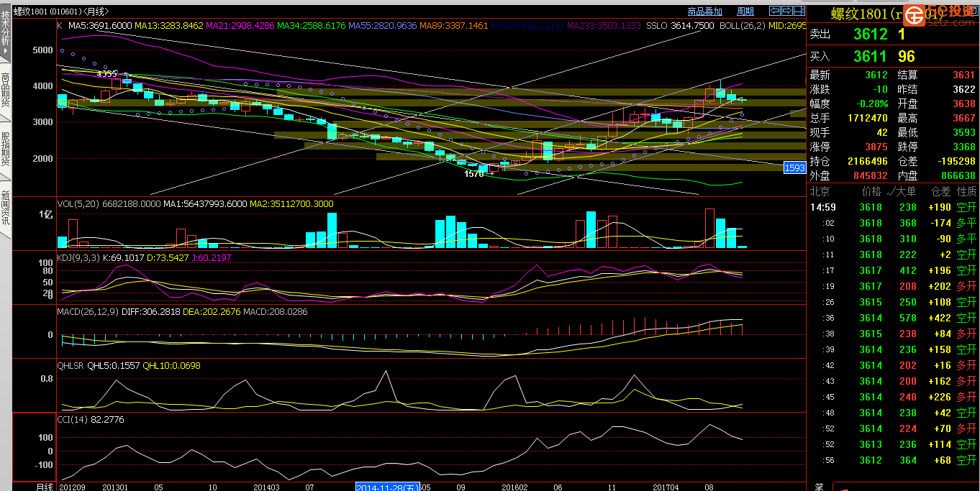The width and height of the screenshot is (980, 491).
Task: Select the KDJ(9,3,3) indicator label
Action: click(x=78, y=257)
